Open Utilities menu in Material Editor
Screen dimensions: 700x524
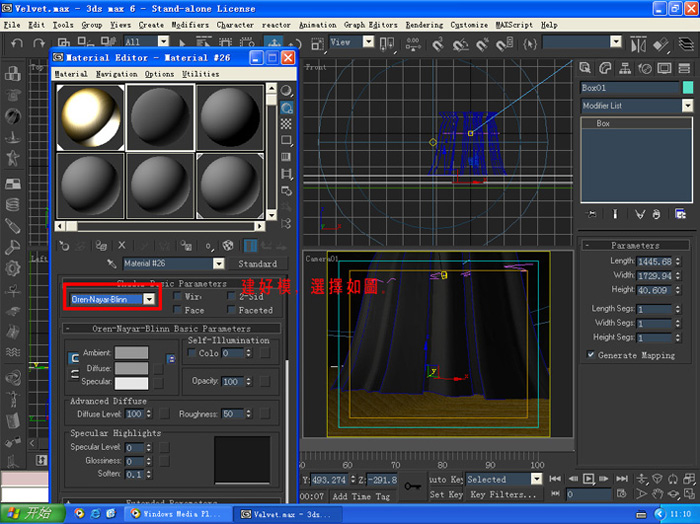coord(200,74)
